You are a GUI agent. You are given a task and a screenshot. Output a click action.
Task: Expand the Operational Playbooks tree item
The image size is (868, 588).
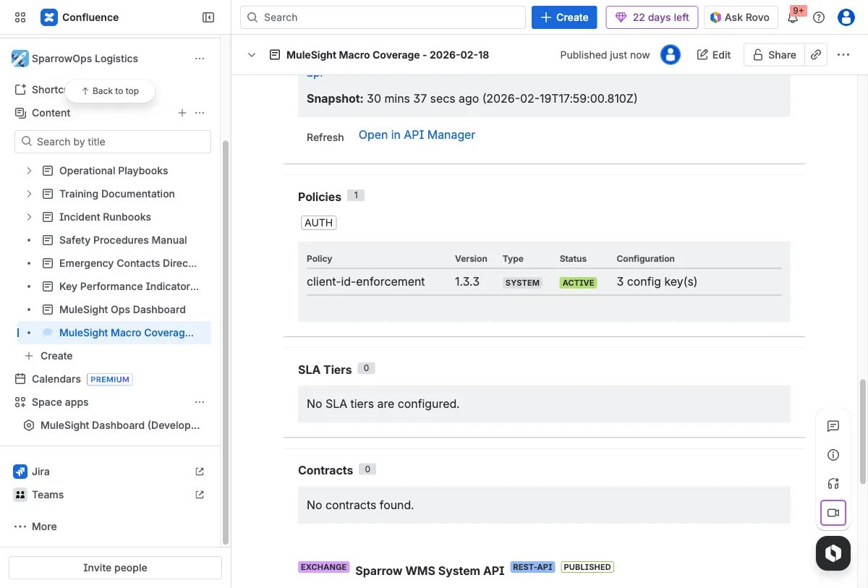pyautogui.click(x=29, y=171)
